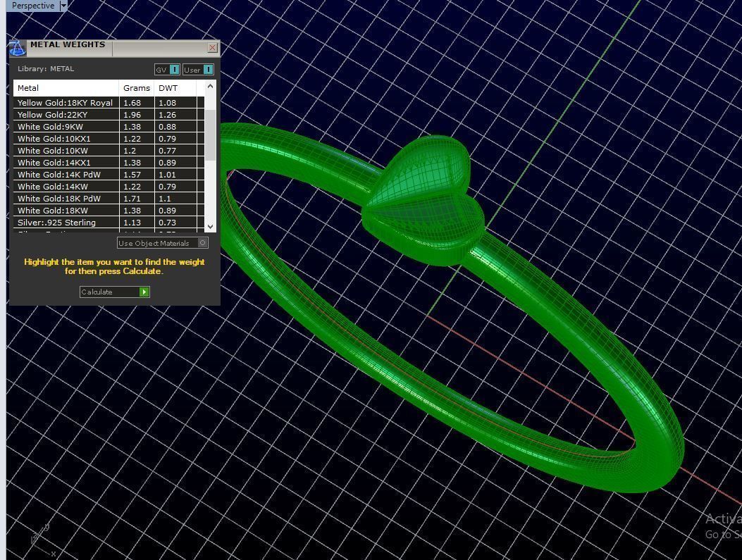Select the Yellow Gold:18KY Royal row
This screenshot has height=560, width=742.
(109, 103)
